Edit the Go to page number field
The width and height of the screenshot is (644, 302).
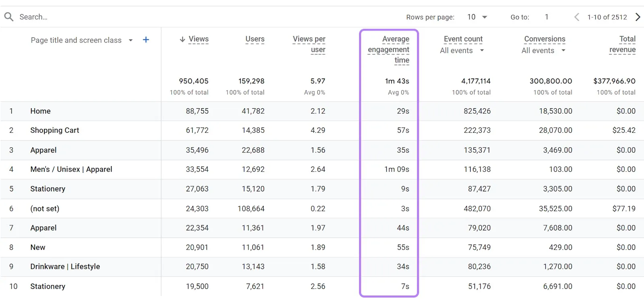(x=547, y=17)
